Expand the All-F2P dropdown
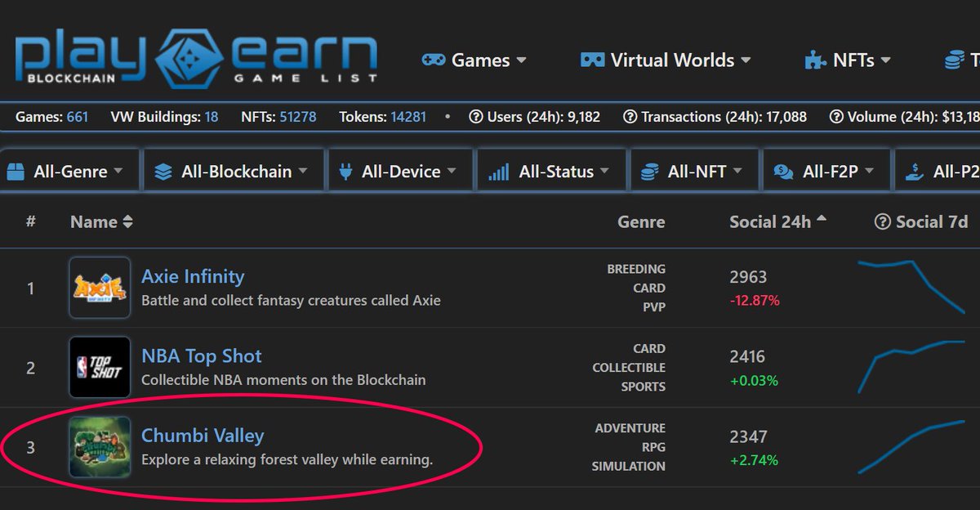The image size is (980, 510). [826, 172]
